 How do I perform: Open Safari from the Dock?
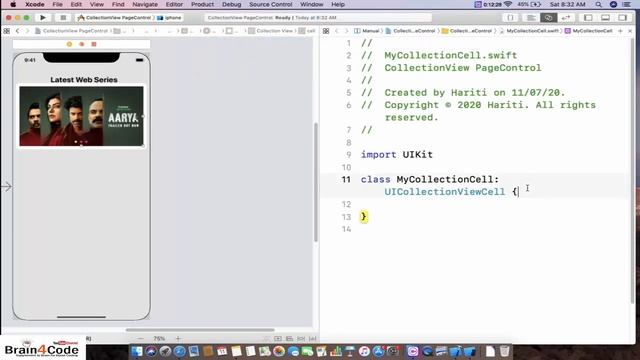tap(180, 351)
